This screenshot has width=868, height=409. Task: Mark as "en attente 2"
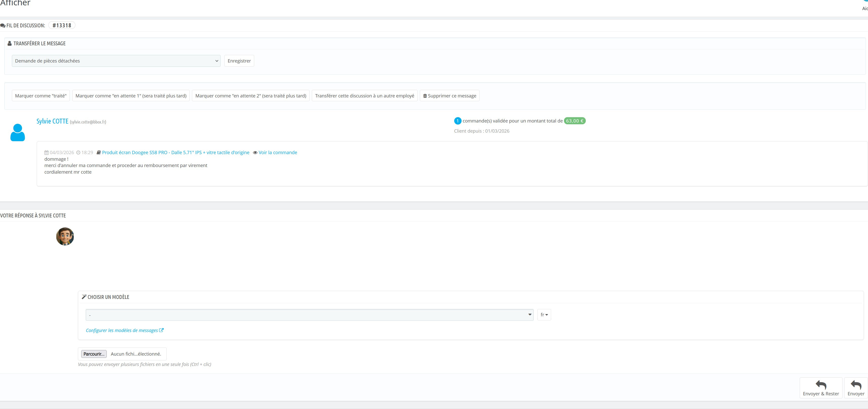pos(250,96)
